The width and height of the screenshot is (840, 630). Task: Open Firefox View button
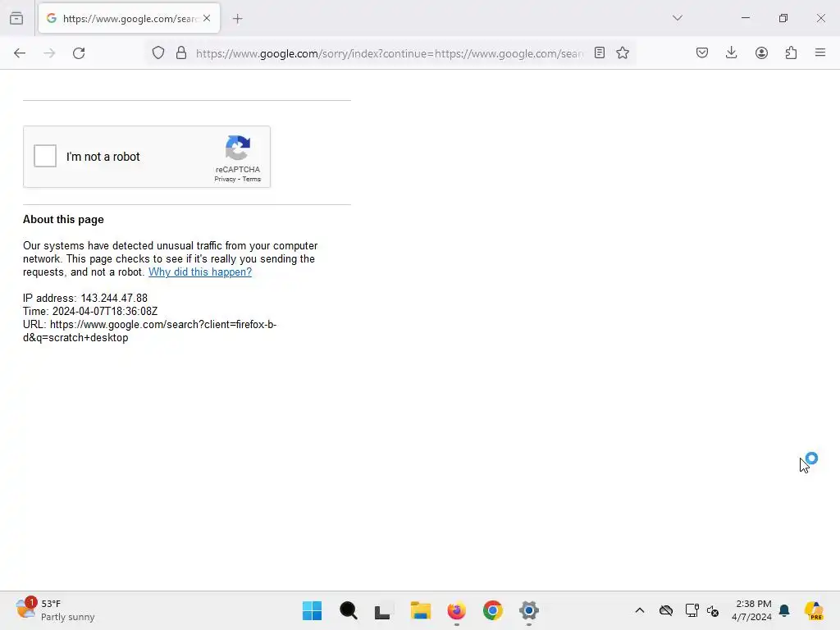point(16,18)
